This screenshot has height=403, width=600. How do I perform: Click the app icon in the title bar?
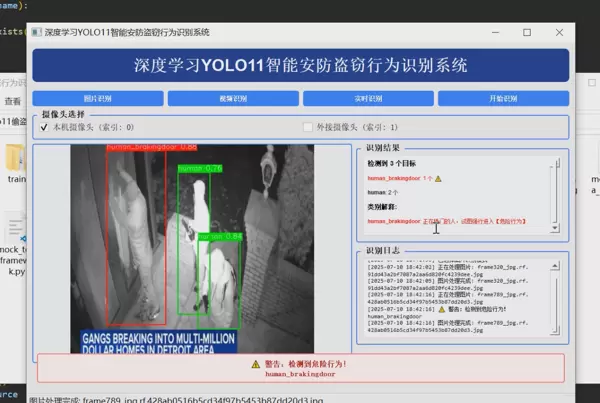coord(36,32)
